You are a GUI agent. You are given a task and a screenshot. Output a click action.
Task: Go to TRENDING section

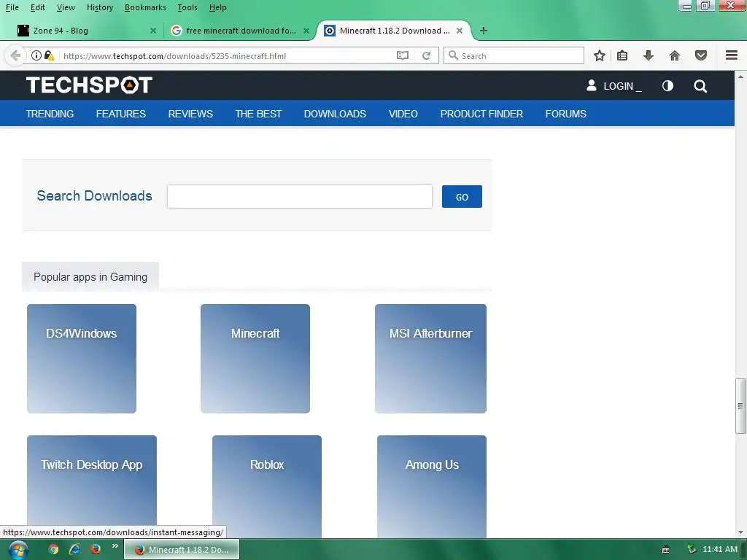pos(50,114)
